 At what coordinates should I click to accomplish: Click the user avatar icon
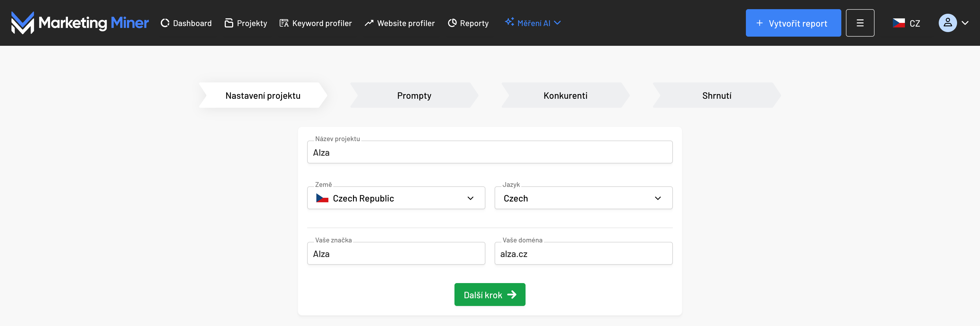pos(947,23)
